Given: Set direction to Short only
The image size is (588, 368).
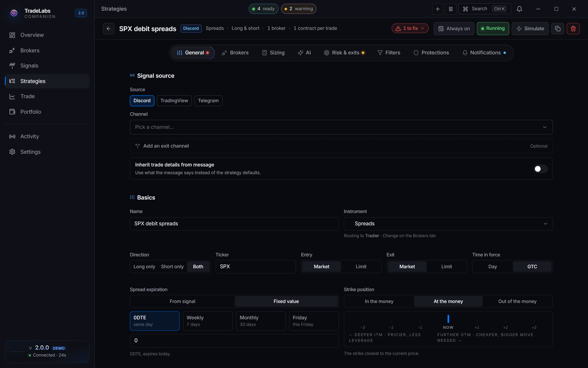Looking at the screenshot, I should [x=172, y=267].
